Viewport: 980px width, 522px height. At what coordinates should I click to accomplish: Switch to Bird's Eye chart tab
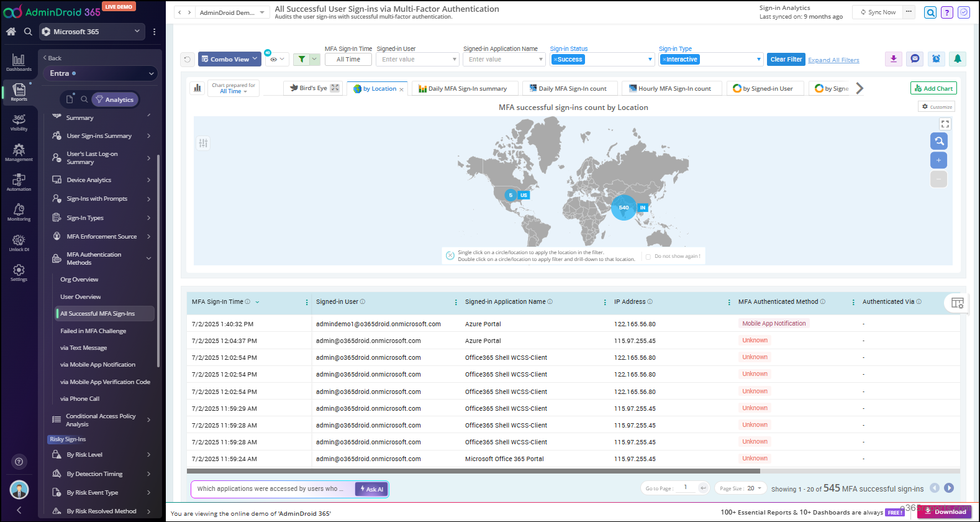click(313, 88)
